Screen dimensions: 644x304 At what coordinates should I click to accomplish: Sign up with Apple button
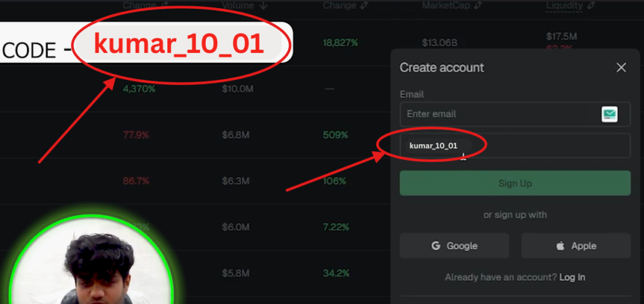click(576, 245)
